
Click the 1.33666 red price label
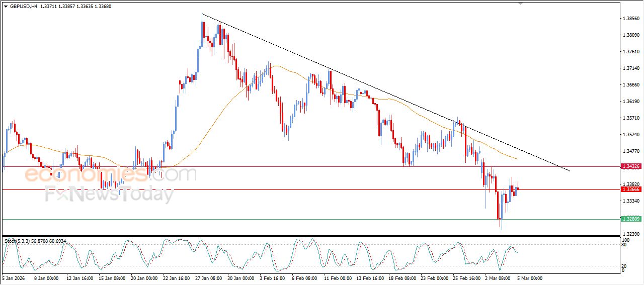point(631,189)
